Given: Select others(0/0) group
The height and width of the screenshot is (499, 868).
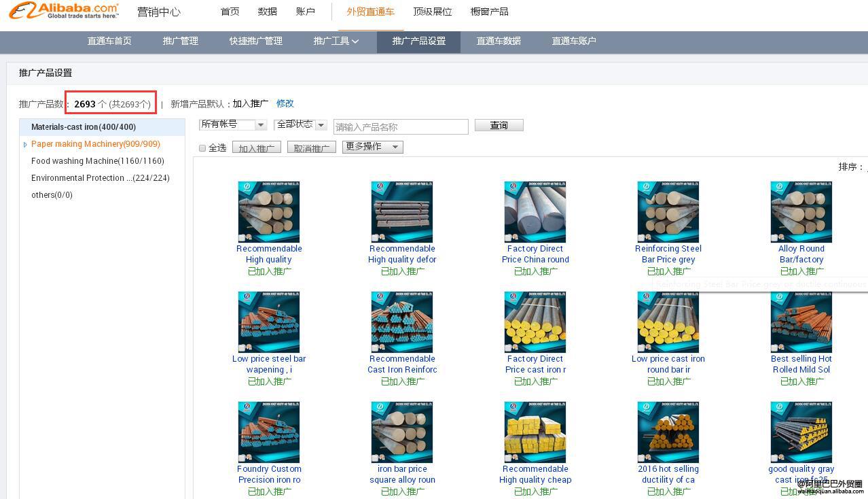Looking at the screenshot, I should coord(52,195).
